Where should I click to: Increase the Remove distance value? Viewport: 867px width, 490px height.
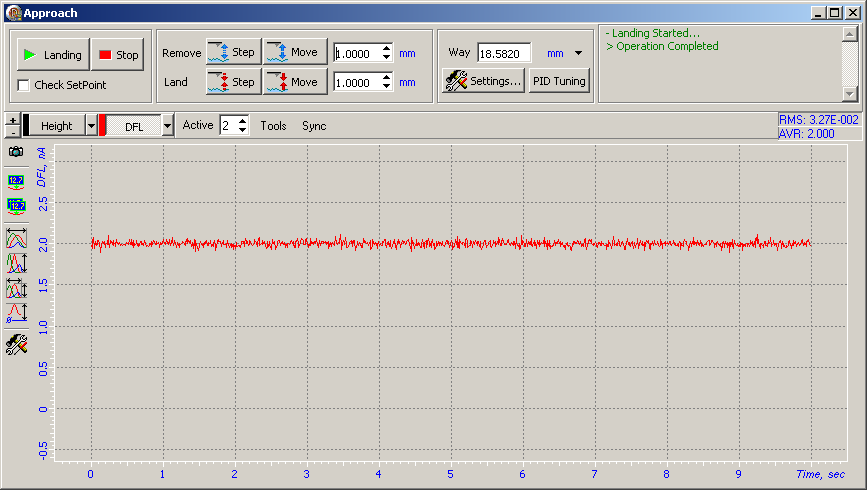387,49
